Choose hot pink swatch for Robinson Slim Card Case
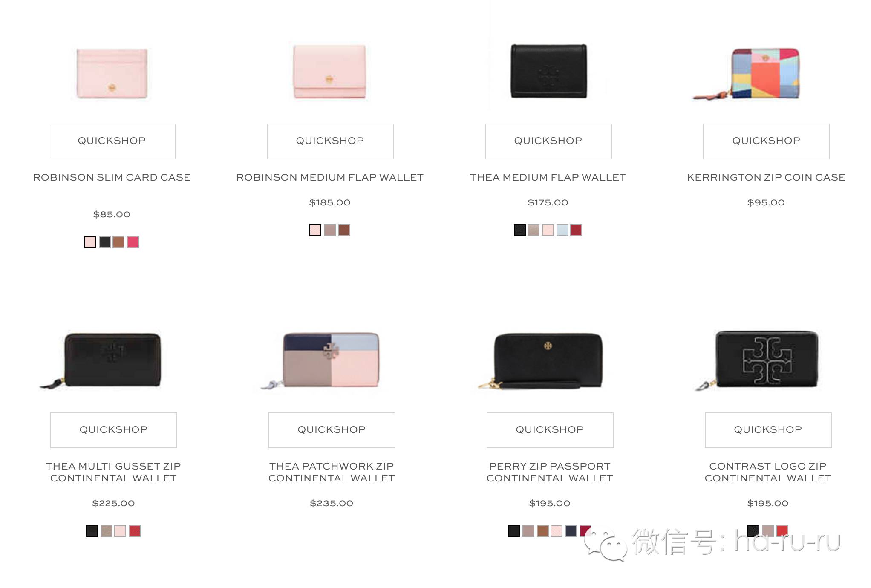Screen dimensions: 871x588 [x=133, y=242]
